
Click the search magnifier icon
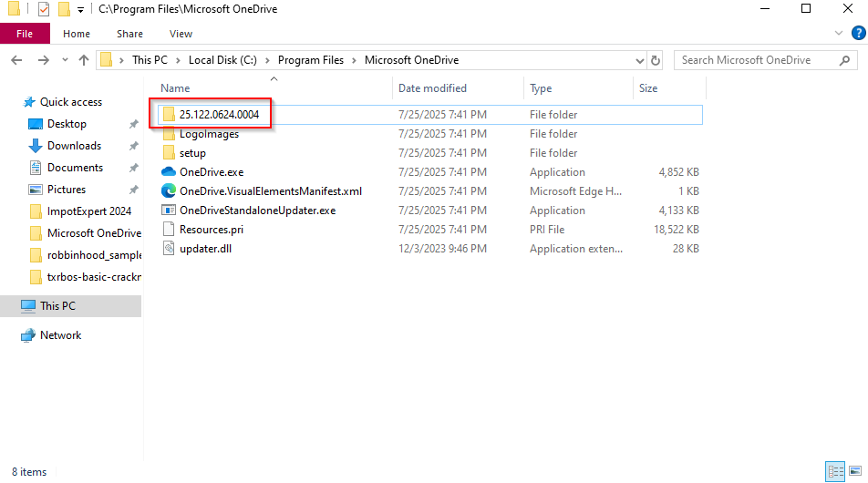[844, 60]
